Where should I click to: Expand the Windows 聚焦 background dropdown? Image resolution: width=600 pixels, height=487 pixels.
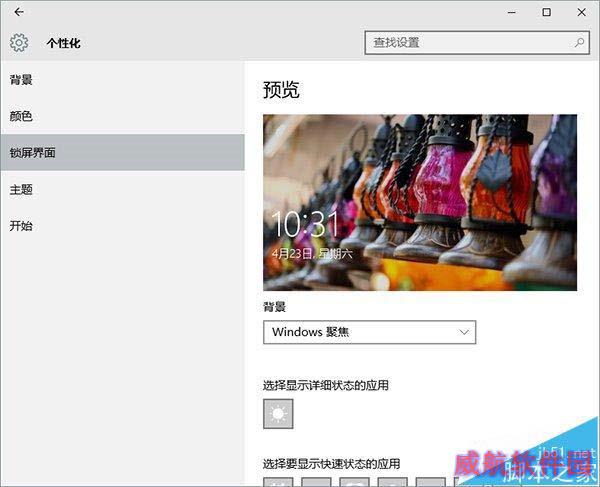369,332
